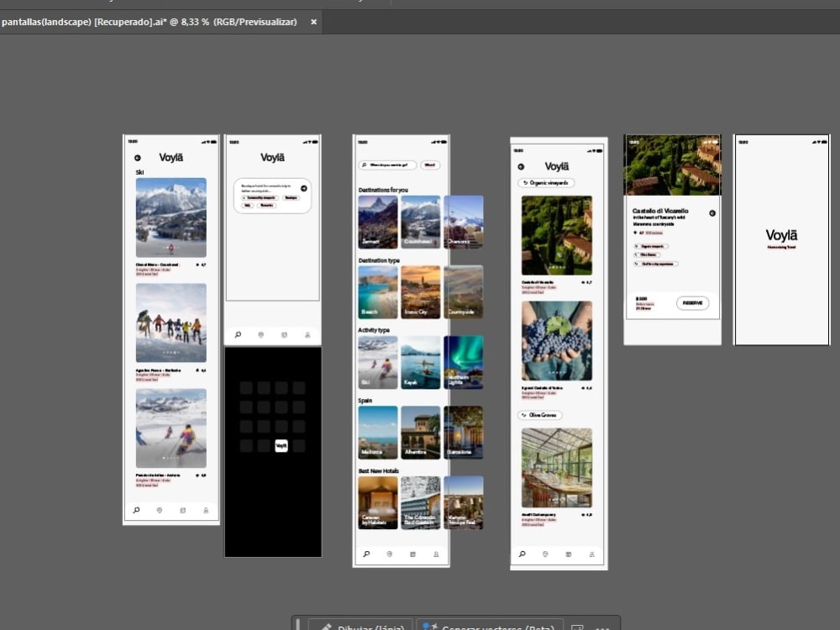
Task: Click the Voylā logo on the Ski artboard
Action: (x=171, y=158)
